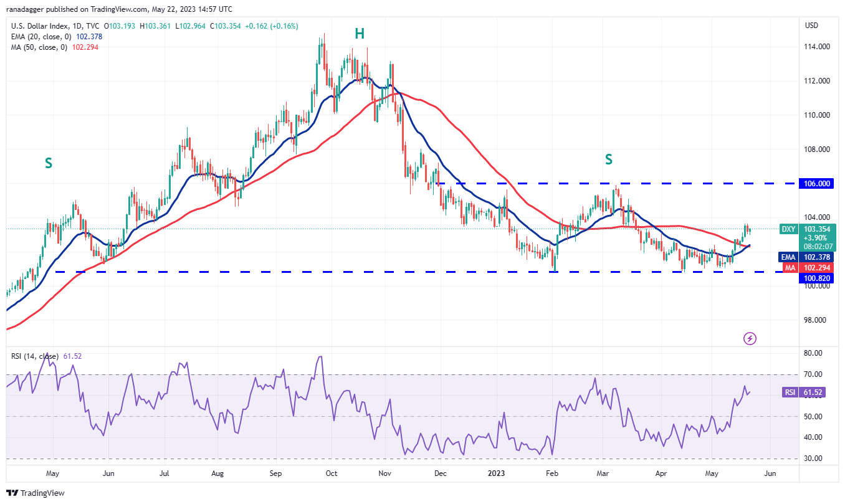Click 110.000 on the price axis

click(817, 115)
